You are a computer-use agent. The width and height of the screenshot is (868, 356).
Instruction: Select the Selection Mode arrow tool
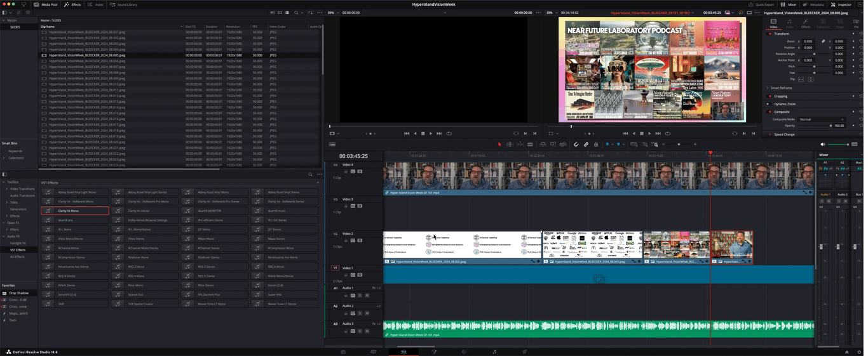pyautogui.click(x=499, y=145)
